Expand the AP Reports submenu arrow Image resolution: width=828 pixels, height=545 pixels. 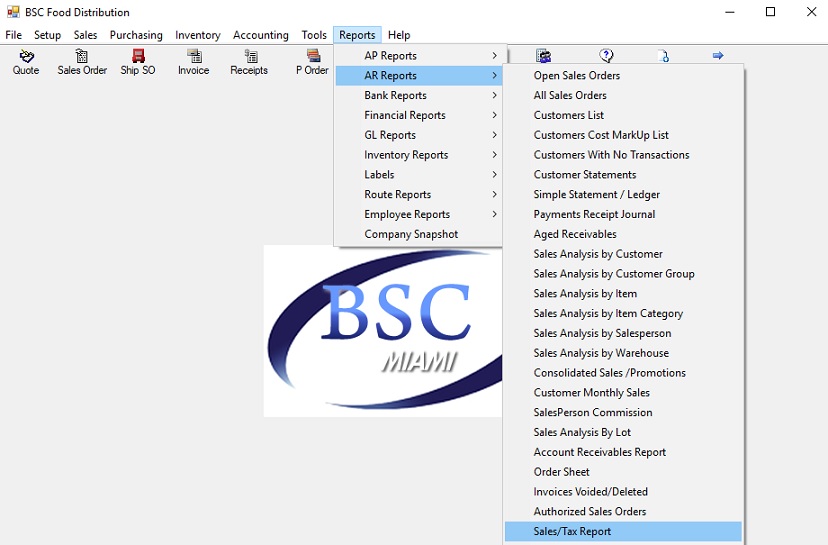point(494,55)
